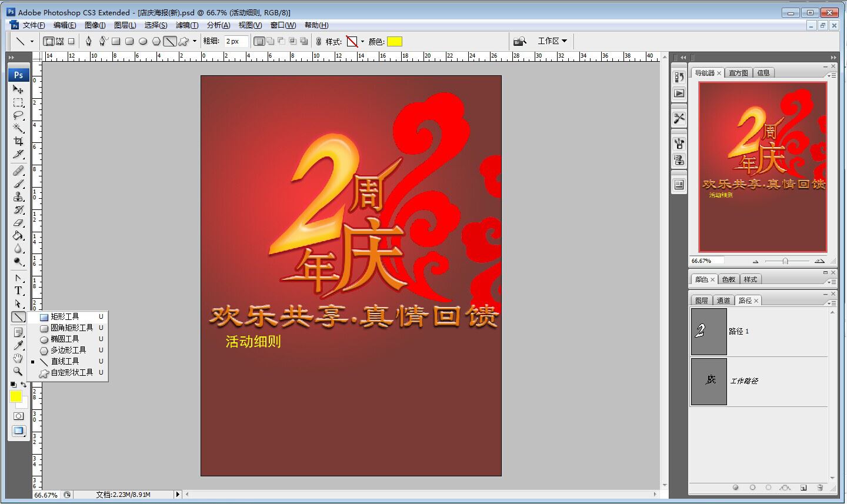The image size is (847, 504).
Task: Open Adobe Bridge from options bar
Action: 519,41
